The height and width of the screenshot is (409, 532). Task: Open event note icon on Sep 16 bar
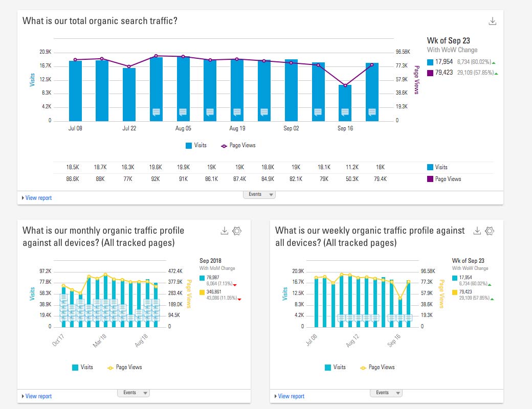click(x=345, y=112)
